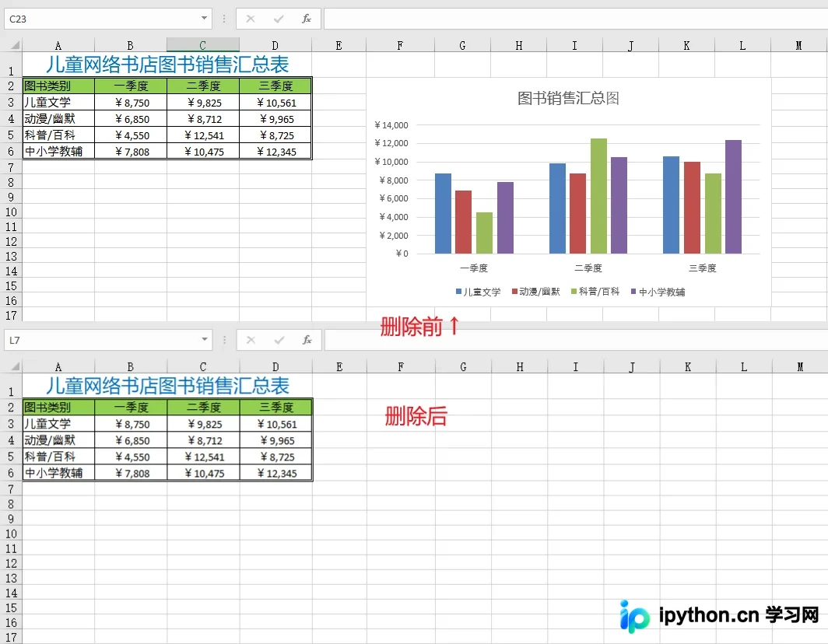Click the confirm checkmark in the lower formula bar
828x644 pixels.
(x=279, y=340)
